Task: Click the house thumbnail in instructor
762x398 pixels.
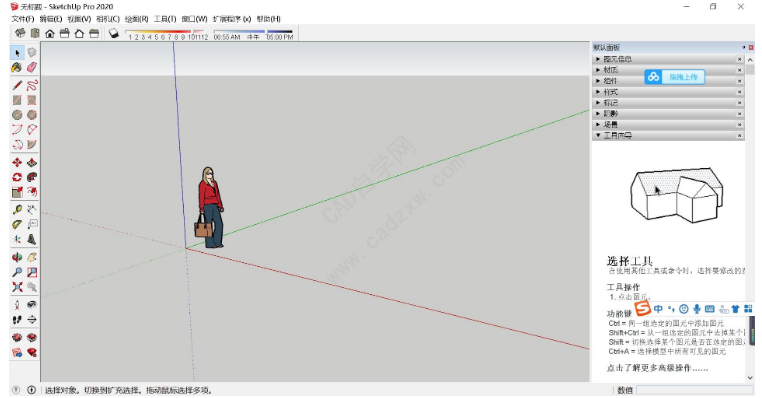Action: [x=676, y=196]
